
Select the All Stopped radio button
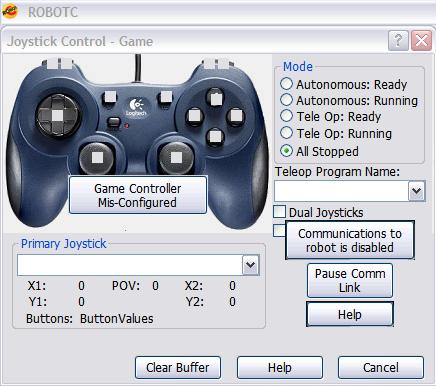point(286,151)
